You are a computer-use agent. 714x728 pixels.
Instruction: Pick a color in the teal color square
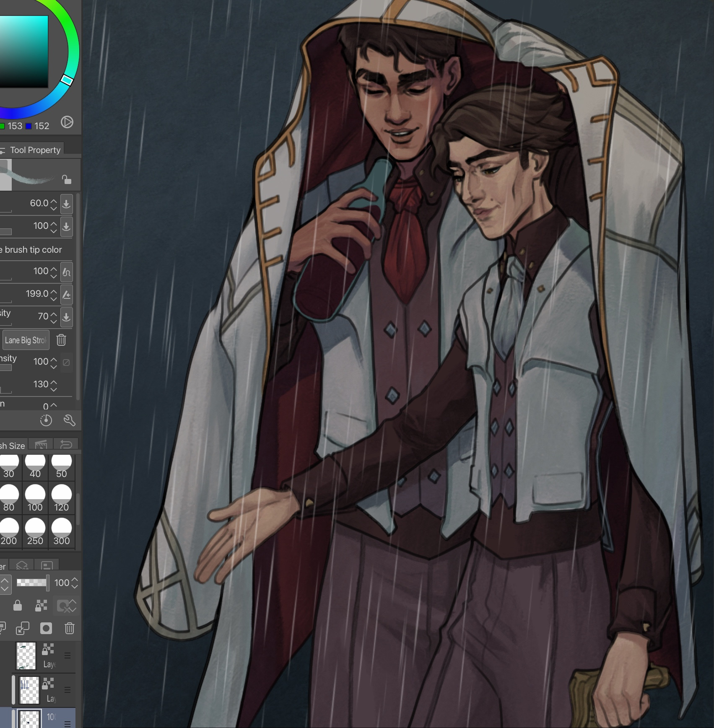pos(24,52)
